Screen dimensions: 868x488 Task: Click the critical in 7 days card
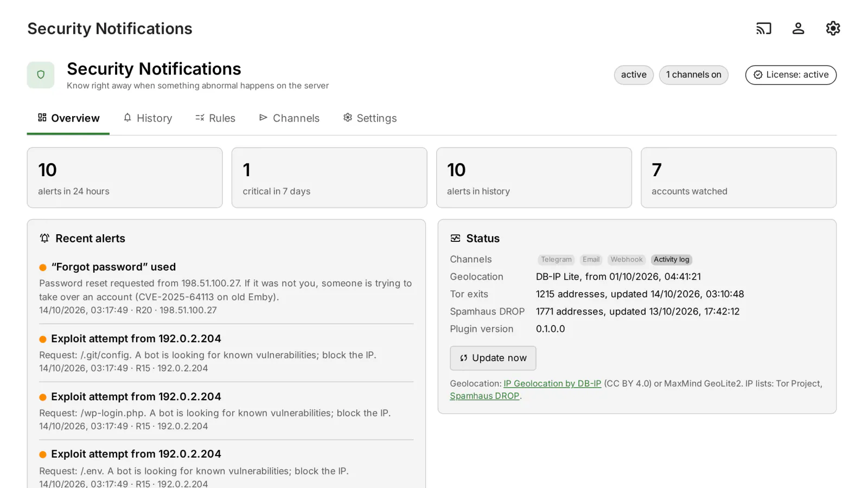(x=329, y=177)
